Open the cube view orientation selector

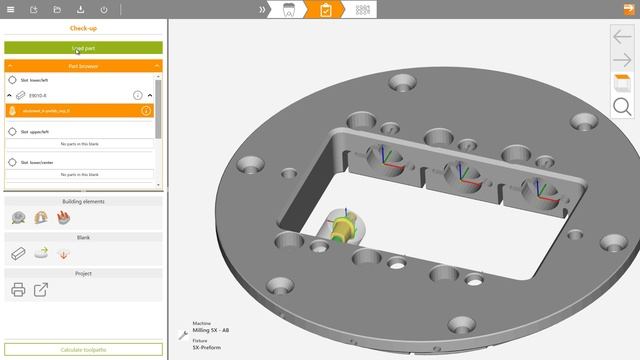[622, 83]
